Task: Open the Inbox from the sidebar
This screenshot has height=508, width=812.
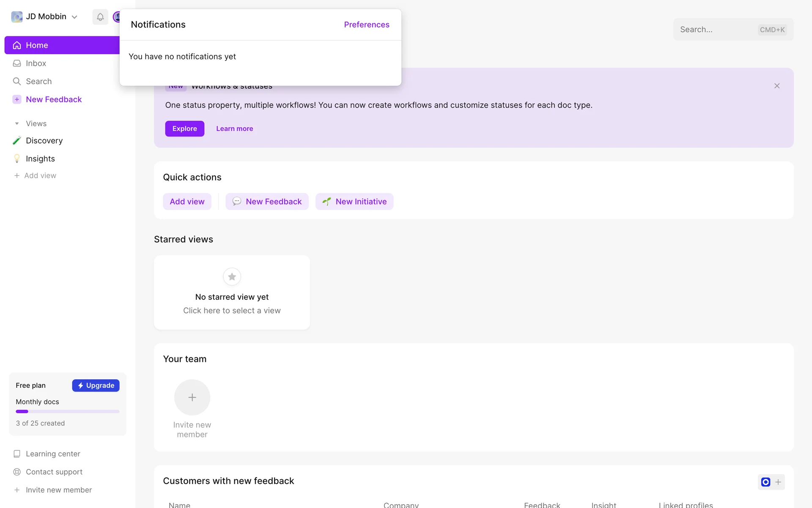Action: tap(36, 63)
